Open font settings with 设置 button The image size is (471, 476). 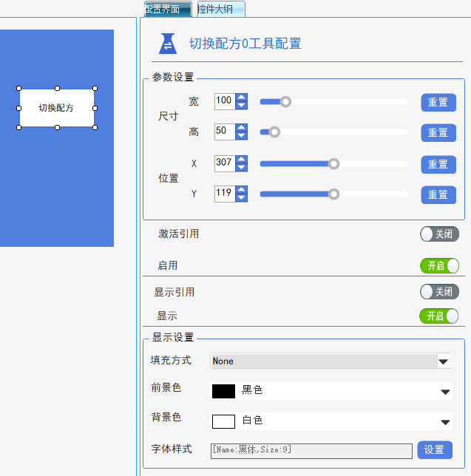[435, 450]
